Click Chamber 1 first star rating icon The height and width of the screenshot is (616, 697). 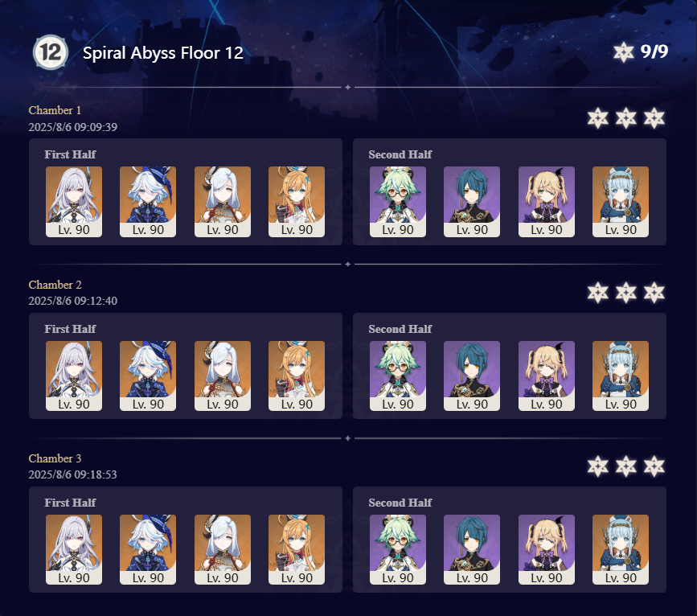coord(598,118)
